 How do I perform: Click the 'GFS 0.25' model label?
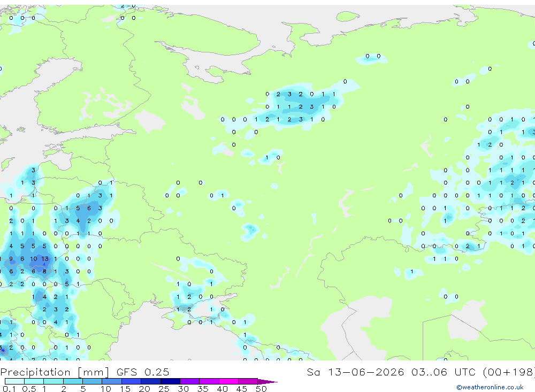(x=143, y=372)
